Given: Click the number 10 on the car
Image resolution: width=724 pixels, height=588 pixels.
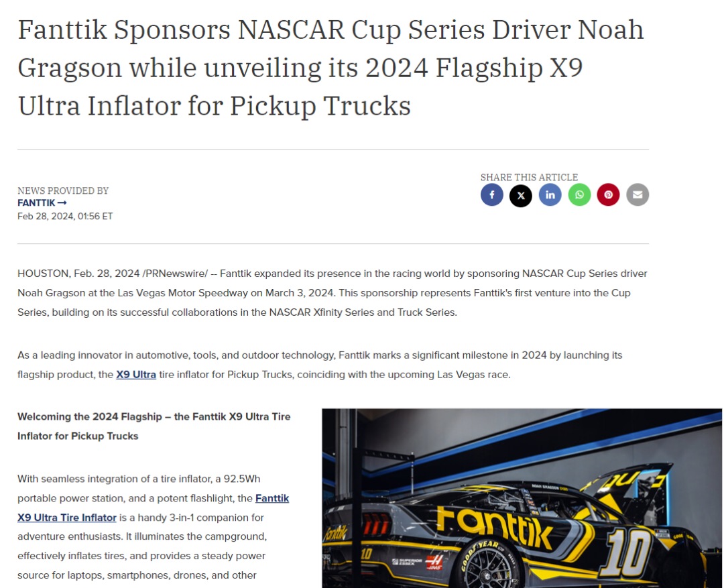Looking at the screenshot, I should point(629,553).
